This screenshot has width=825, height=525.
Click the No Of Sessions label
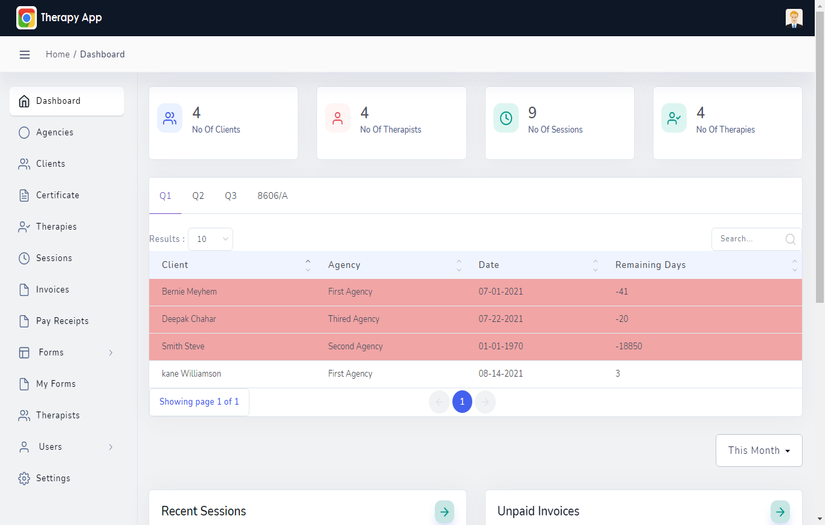click(556, 130)
